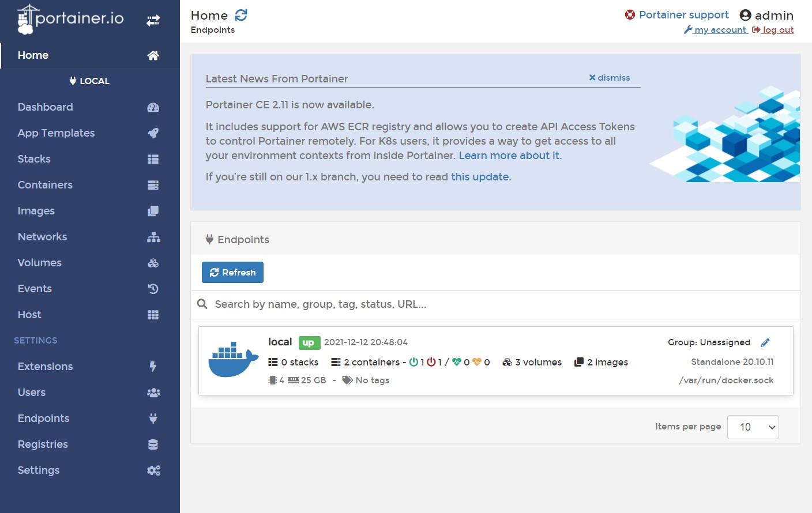Image resolution: width=812 pixels, height=513 pixels.
Task: Click the search magnifier icon
Action: pos(202,304)
